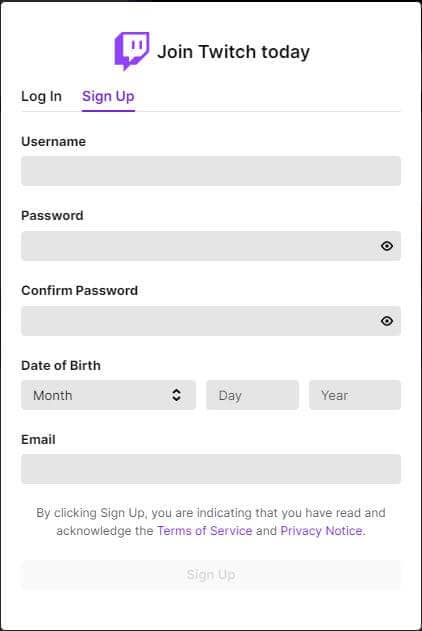Focus the Day input field

point(252,395)
